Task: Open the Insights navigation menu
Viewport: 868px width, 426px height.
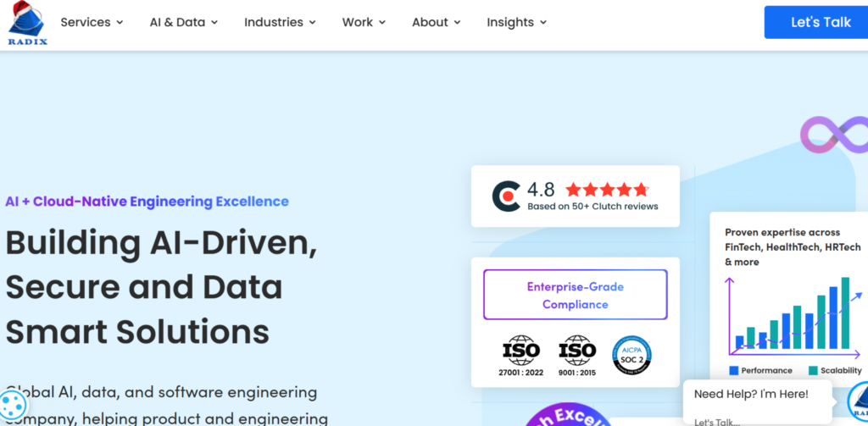Action: pos(516,22)
